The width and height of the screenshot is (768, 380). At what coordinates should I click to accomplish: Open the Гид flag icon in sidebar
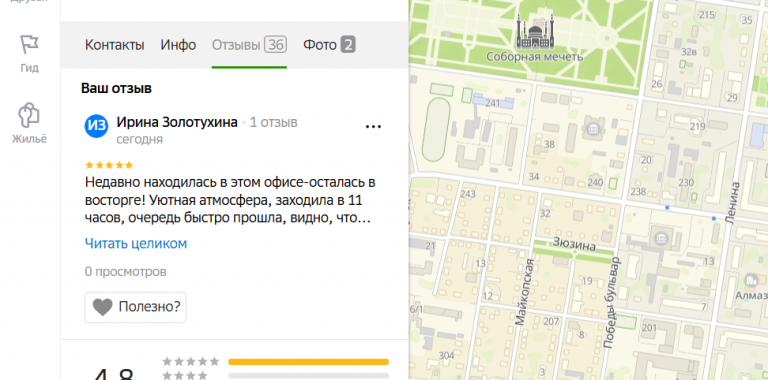point(29,45)
